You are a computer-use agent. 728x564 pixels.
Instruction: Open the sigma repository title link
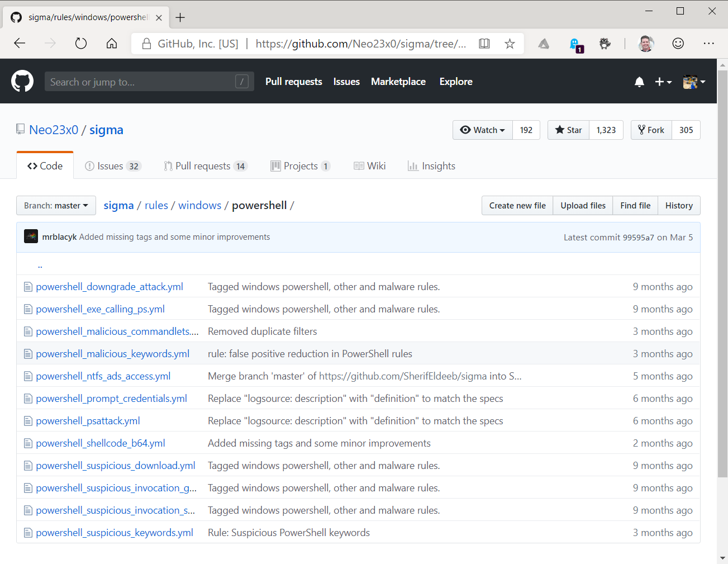pos(106,130)
